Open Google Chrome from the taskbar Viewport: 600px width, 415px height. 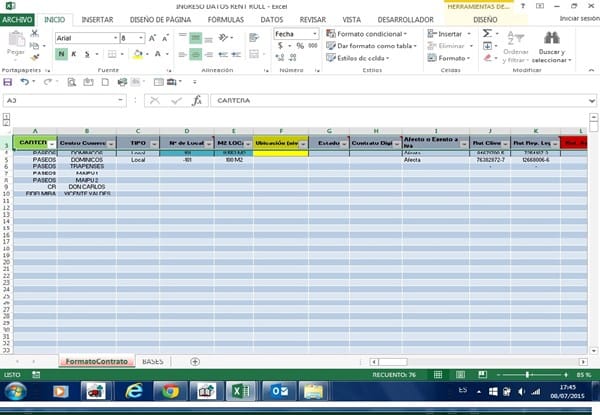coord(171,391)
